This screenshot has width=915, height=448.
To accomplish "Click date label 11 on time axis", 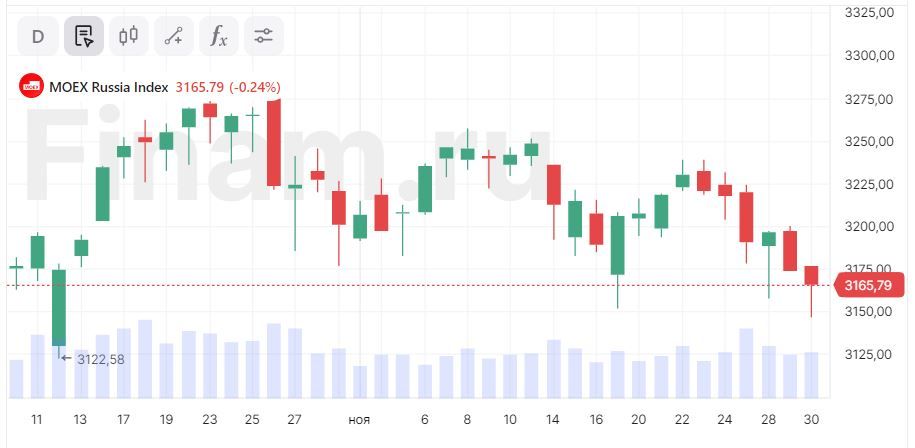I will 37,420.
